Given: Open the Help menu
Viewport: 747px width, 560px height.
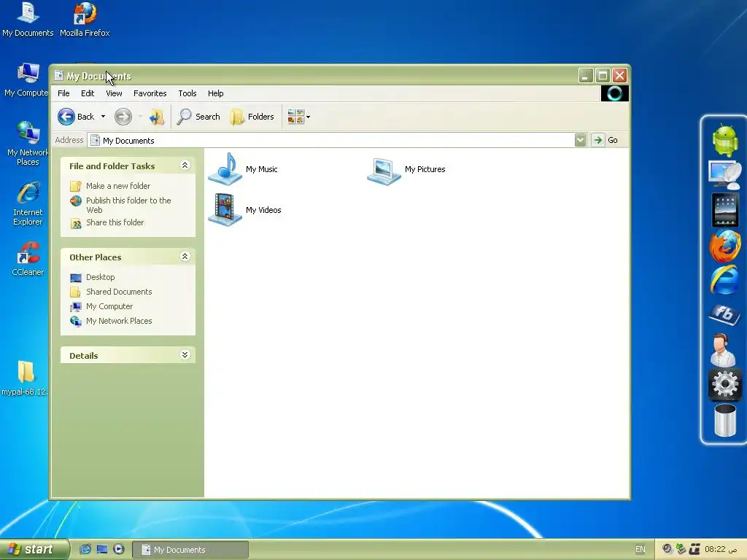Looking at the screenshot, I should tap(215, 93).
